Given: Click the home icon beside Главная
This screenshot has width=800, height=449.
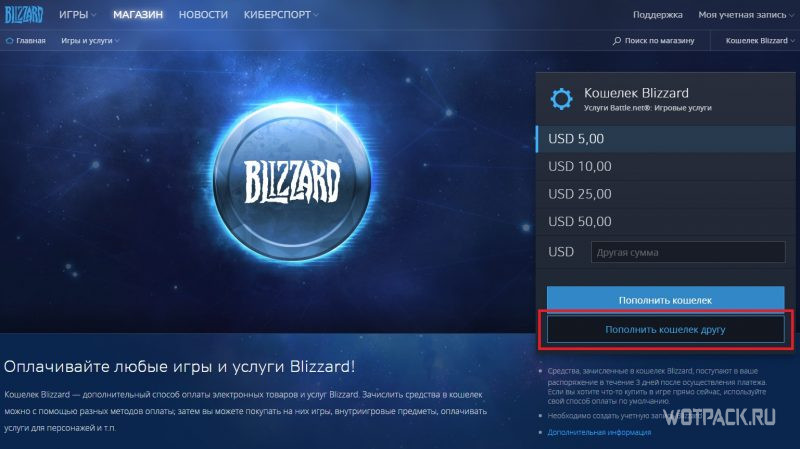Looking at the screenshot, I should click(9, 41).
